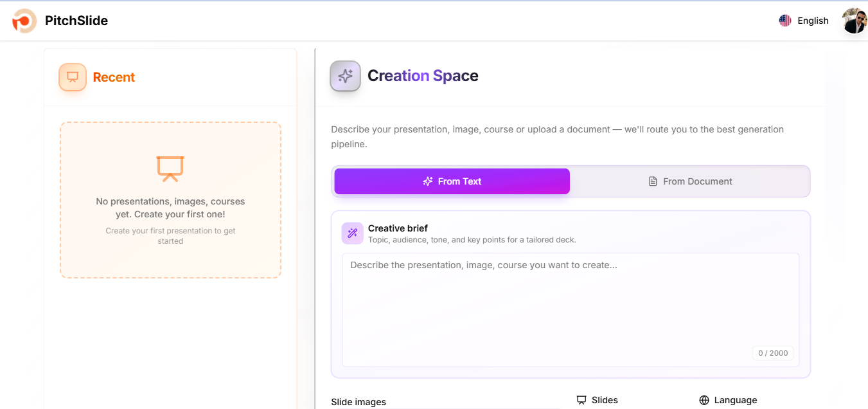The width and height of the screenshot is (868, 409).
Task: Click the Language globe icon
Action: tap(704, 400)
